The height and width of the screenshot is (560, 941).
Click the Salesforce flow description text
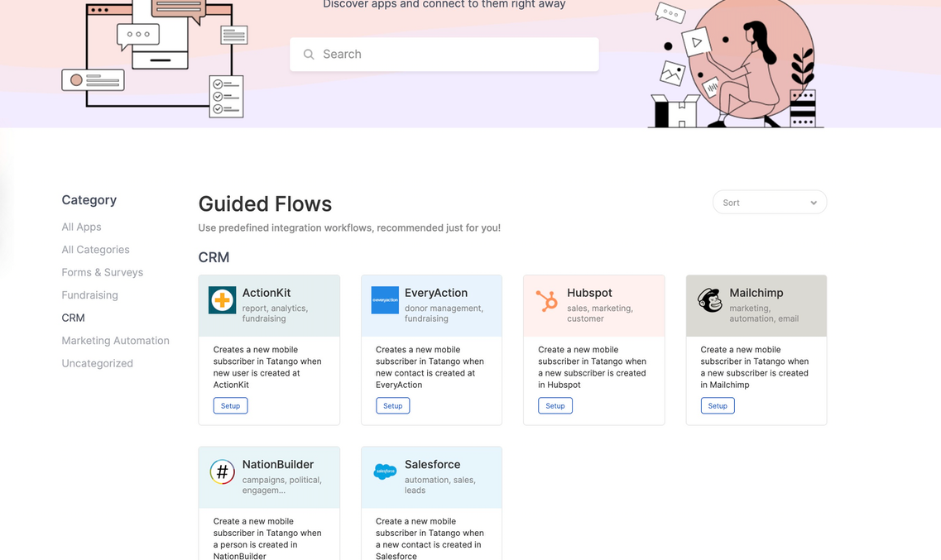tap(430, 538)
